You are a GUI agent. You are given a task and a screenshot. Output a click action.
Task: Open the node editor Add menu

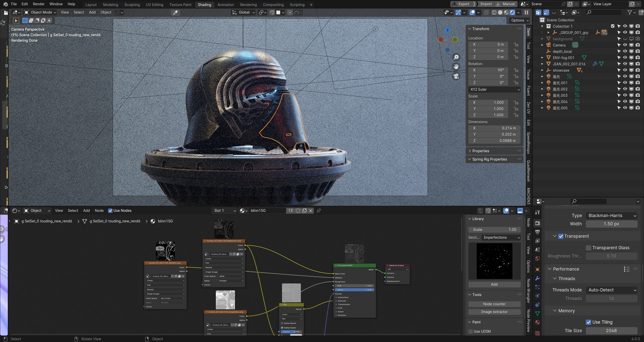point(86,211)
